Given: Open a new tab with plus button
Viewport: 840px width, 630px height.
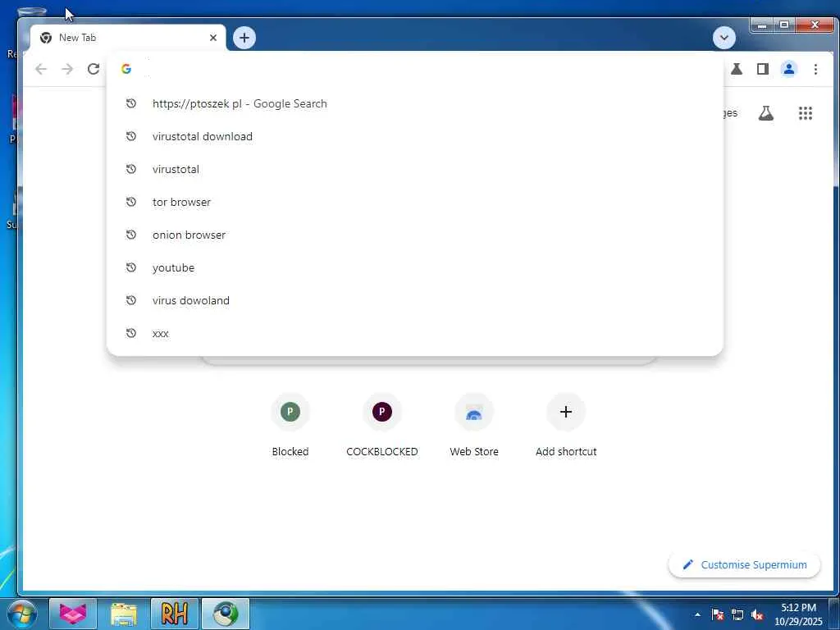Looking at the screenshot, I should (244, 38).
